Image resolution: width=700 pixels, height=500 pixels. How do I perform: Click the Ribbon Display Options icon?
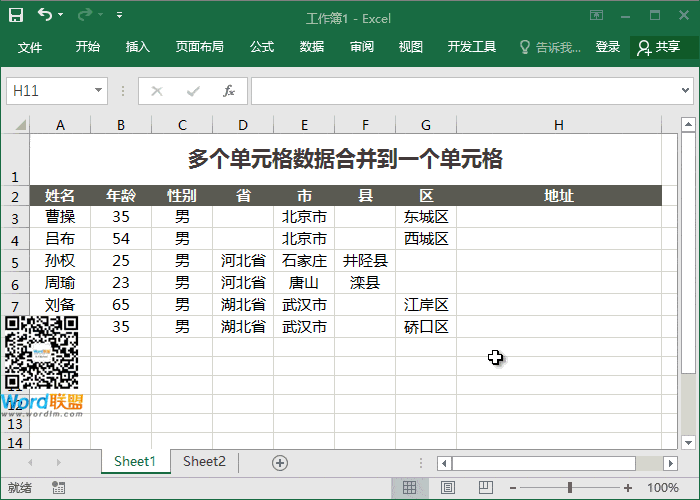[x=596, y=16]
